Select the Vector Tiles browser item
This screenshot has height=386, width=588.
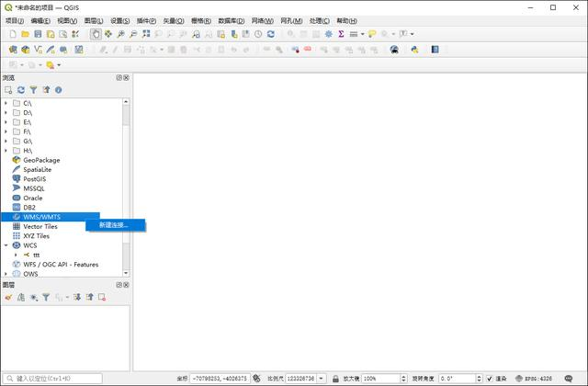pyautogui.click(x=40, y=227)
